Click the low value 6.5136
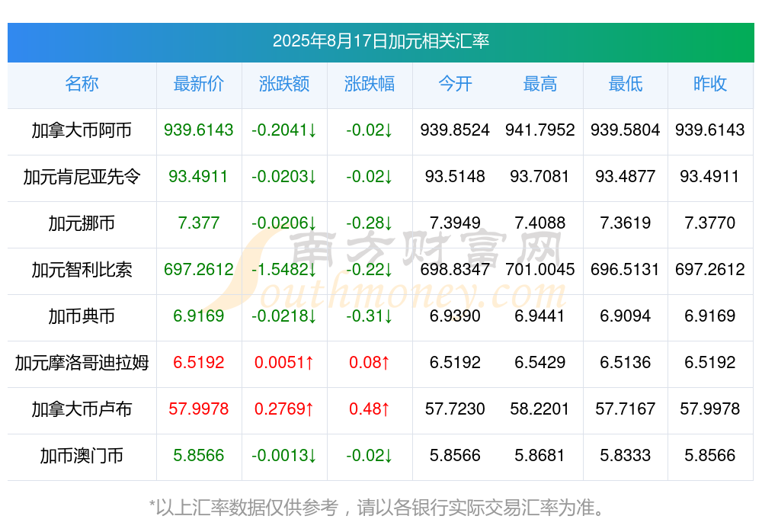The image size is (762, 532). point(626,362)
